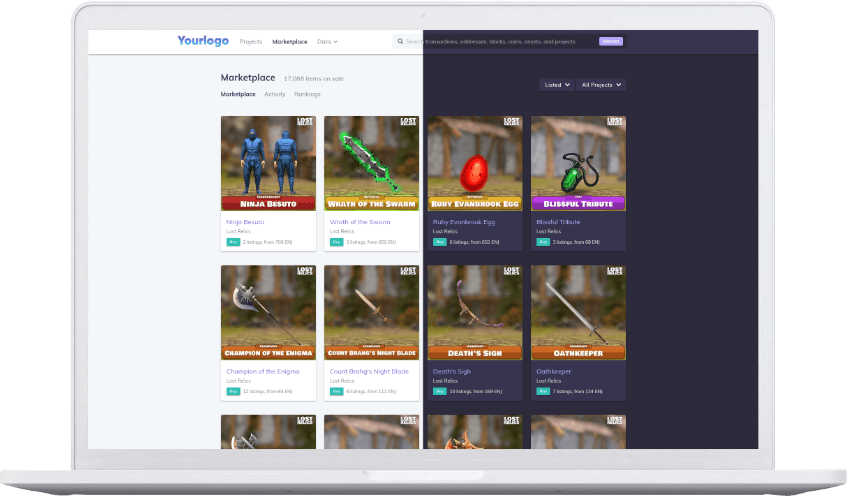The height and width of the screenshot is (497, 848).
Task: Click Lost Relics under Ninja Besuto
Action: [x=238, y=231]
